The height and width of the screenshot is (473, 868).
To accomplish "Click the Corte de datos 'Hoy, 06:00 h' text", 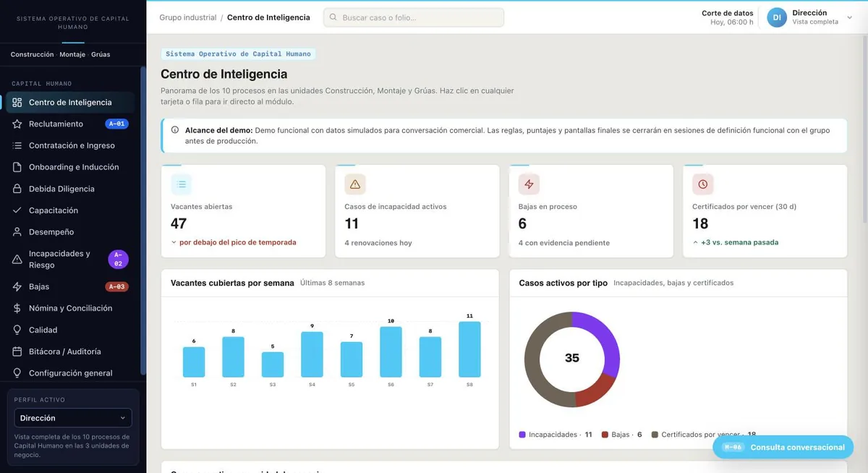I will (x=731, y=22).
